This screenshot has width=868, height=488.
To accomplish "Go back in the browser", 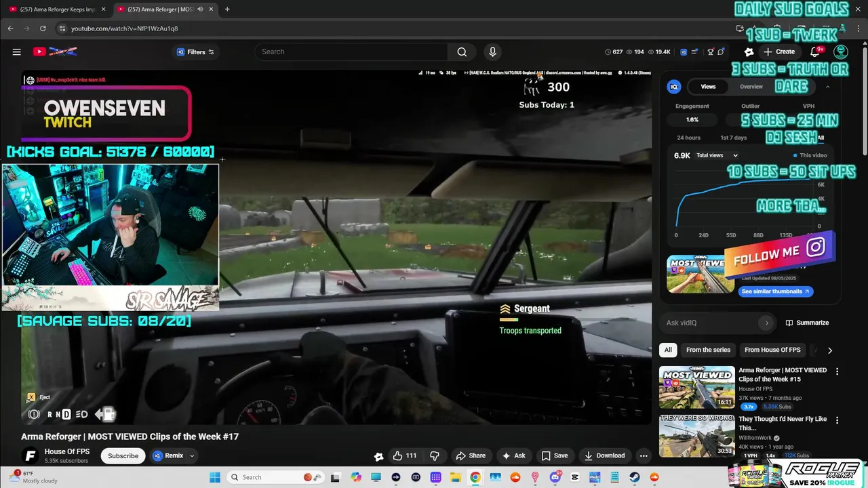I will (10, 28).
